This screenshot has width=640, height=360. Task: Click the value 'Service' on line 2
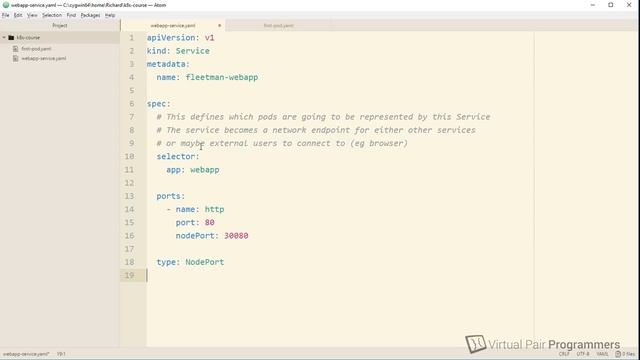[x=193, y=51]
